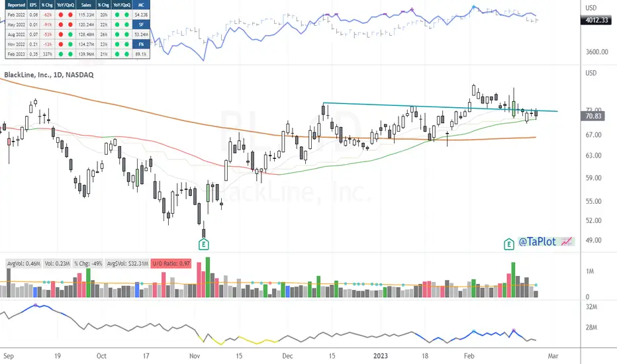This screenshot has height=364, width=617.
Task: Click the SF label cell
Action: pyautogui.click(x=141, y=24)
